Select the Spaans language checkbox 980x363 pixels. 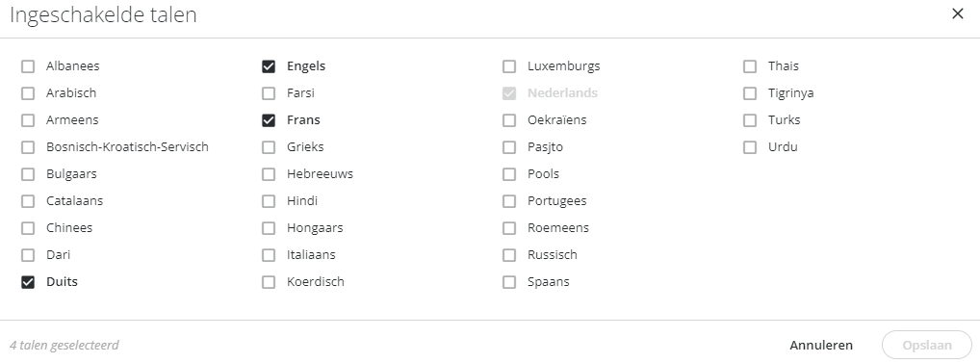coord(509,282)
